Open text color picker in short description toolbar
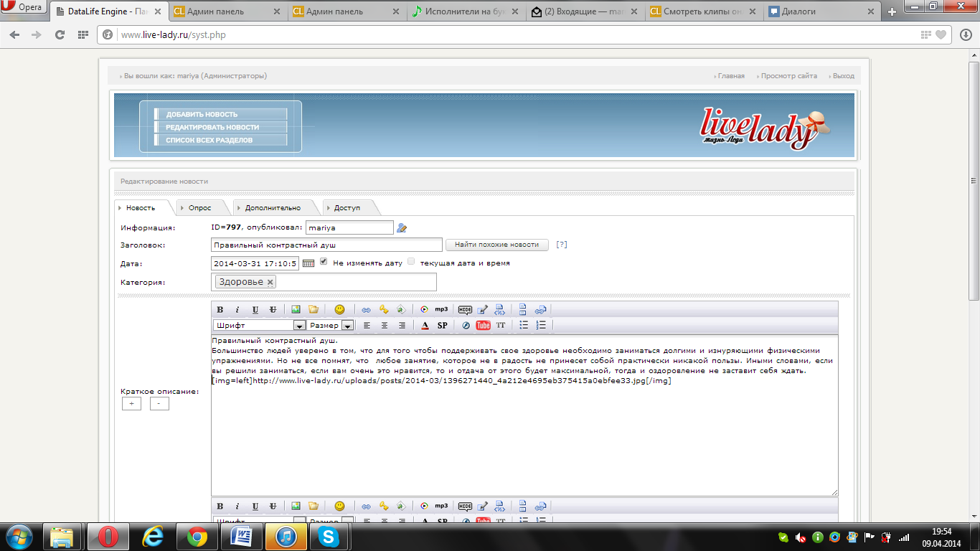The height and width of the screenshot is (551, 980). coord(425,325)
